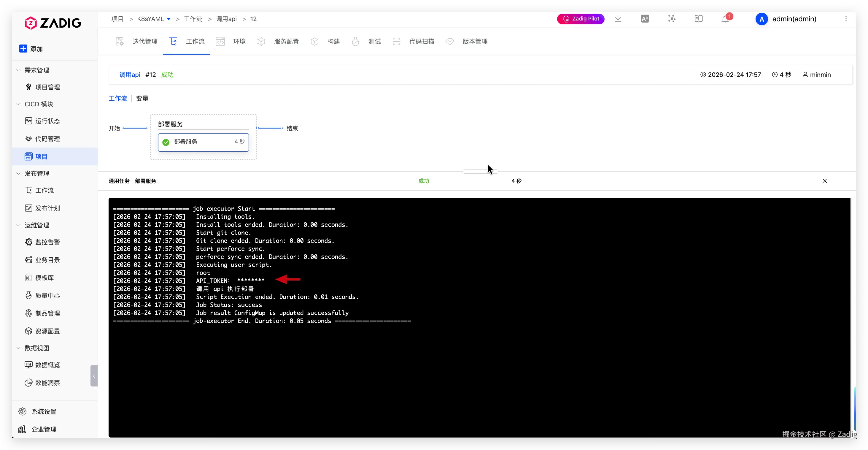Image resolution: width=868 pixels, height=450 pixels.
Task: Select the 工作流 sub-tab
Action: [x=117, y=98]
